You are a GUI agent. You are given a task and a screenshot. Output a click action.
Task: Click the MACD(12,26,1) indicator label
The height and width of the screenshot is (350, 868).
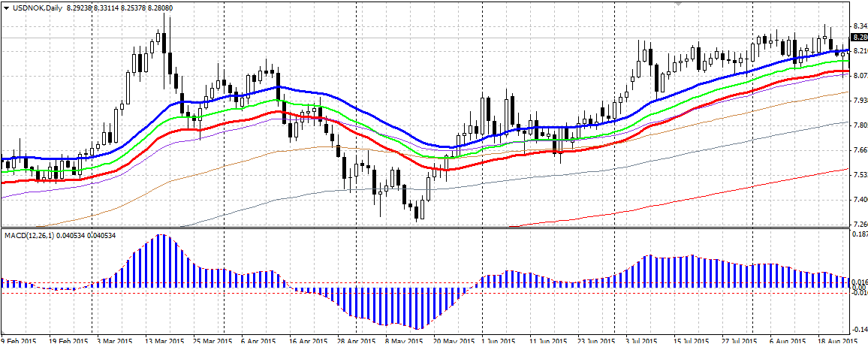[29, 235]
